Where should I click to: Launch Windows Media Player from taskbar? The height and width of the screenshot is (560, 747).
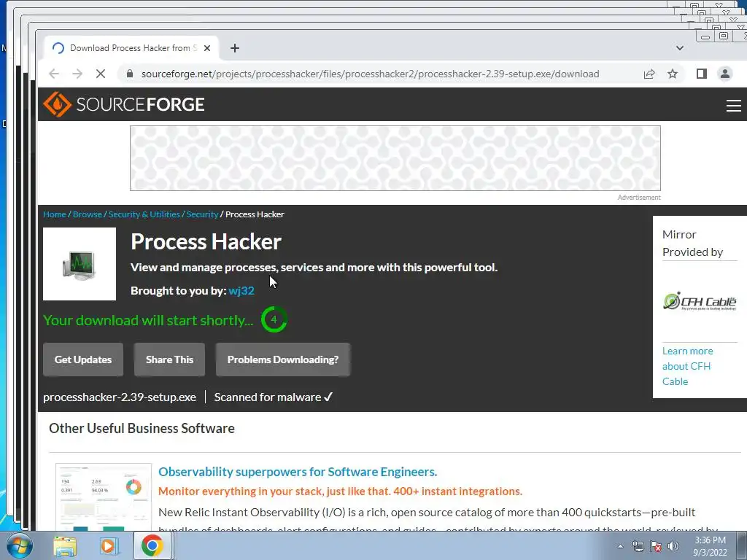[109, 546]
